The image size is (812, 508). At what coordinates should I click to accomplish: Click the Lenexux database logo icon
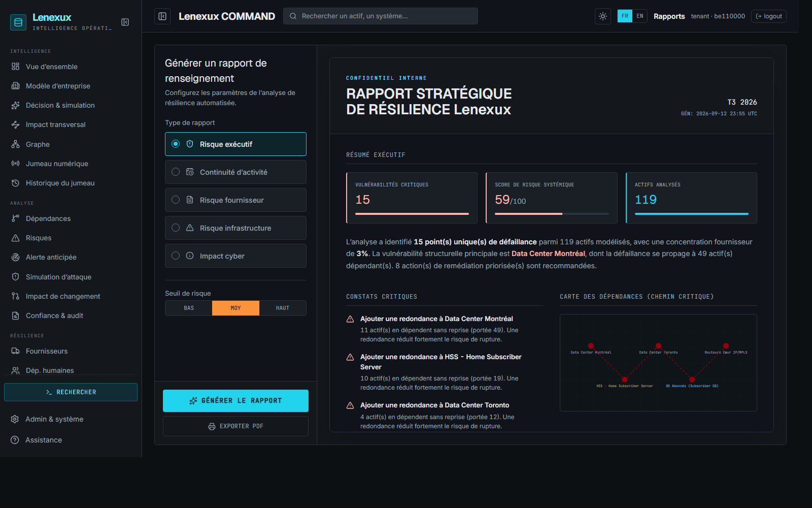coord(18,22)
